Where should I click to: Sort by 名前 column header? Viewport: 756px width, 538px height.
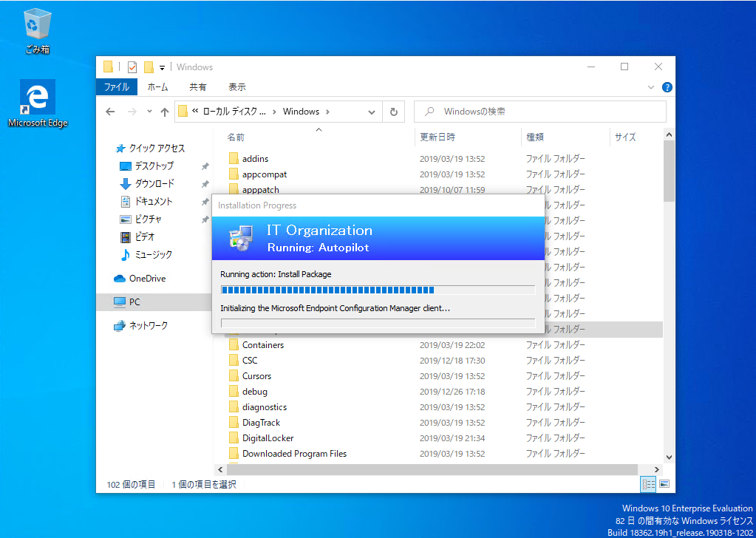[x=236, y=137]
